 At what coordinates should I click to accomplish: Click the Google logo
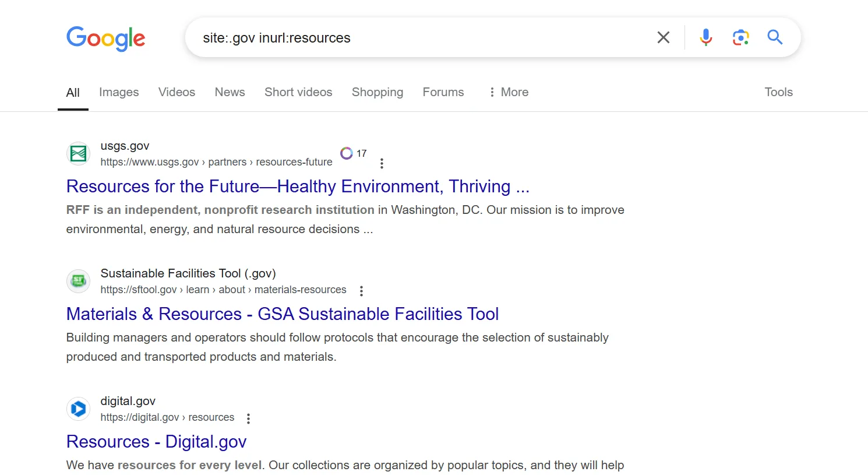click(x=105, y=38)
